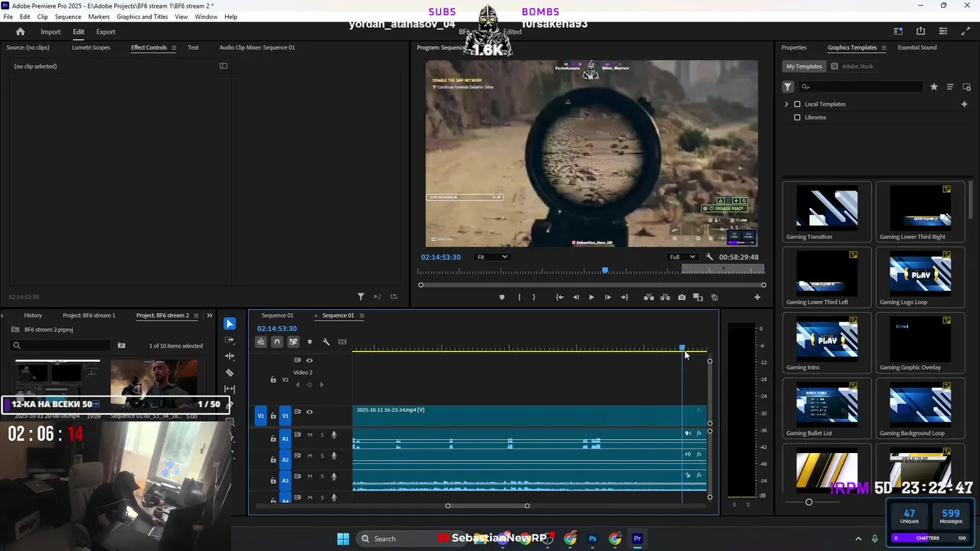980x551 pixels.
Task: Click Lift button in Program monitor
Action: coord(648,297)
